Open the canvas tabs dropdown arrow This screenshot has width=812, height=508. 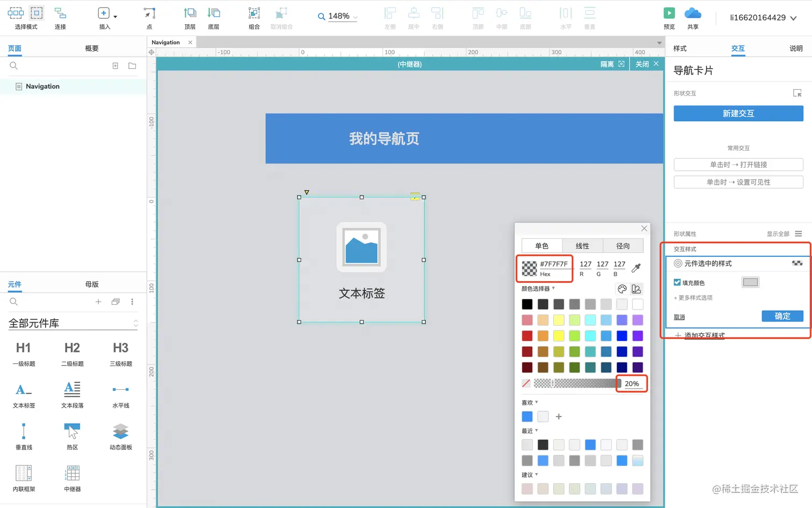point(659,42)
